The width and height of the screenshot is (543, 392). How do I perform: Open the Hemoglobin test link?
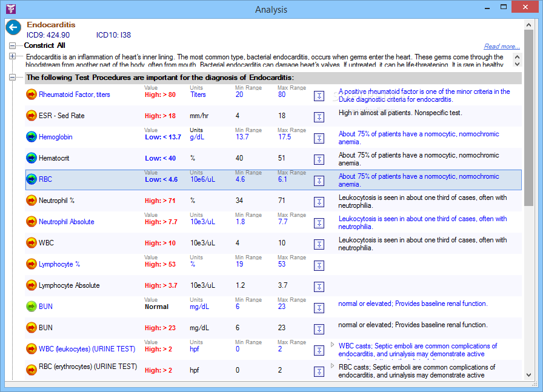click(55, 137)
